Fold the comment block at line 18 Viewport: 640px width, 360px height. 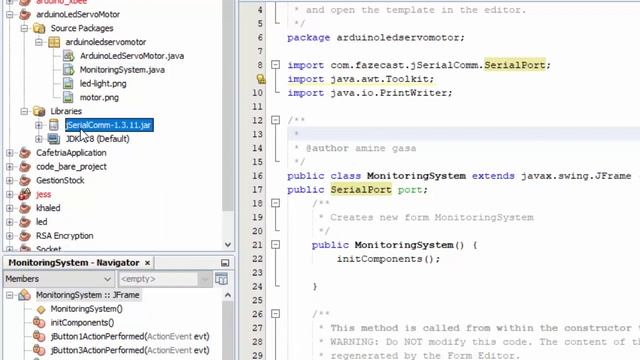[276, 203]
